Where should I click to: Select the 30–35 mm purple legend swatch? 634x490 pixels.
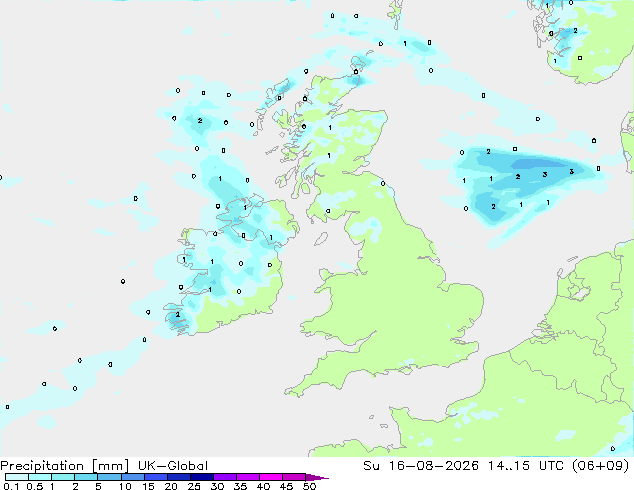[x=225, y=477]
